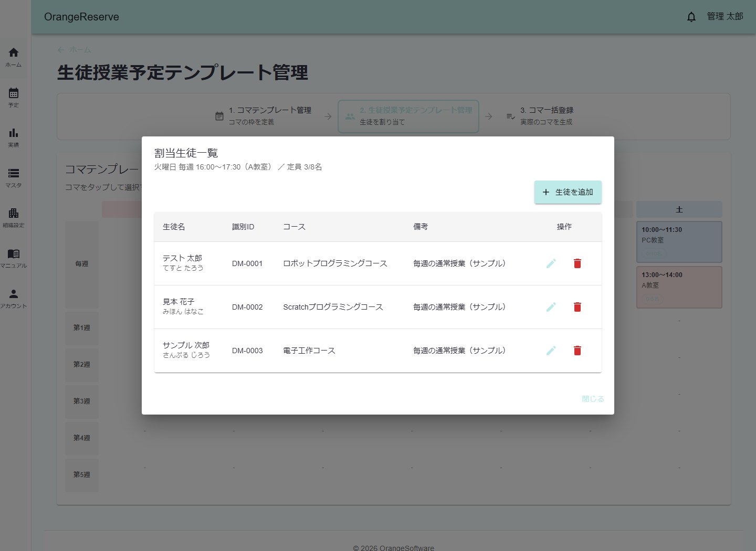Viewport: 756px width, 551px height.
Task: Go to step 1 コマテンプレート管理
Action: [263, 116]
